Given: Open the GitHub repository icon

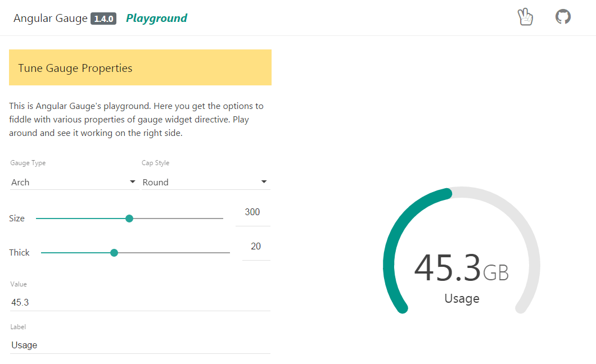Looking at the screenshot, I should pos(563,17).
